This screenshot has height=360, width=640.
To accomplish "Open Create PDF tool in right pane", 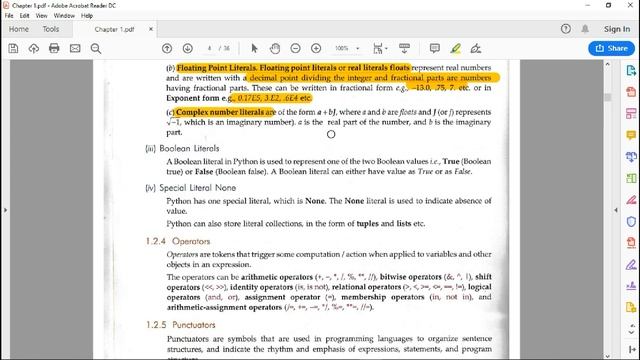I will click(x=631, y=92).
